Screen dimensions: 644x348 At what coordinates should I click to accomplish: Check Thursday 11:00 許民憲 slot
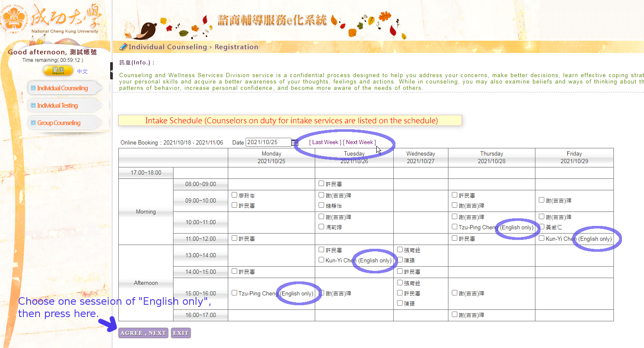pos(455,238)
